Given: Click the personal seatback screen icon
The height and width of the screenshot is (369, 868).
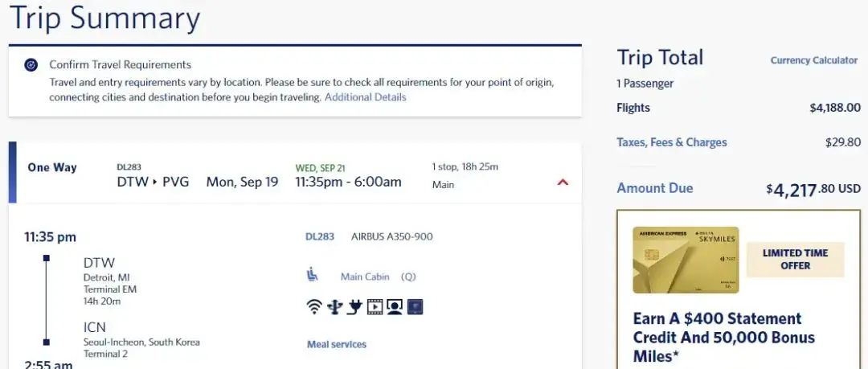Looking at the screenshot, I should point(395,306).
